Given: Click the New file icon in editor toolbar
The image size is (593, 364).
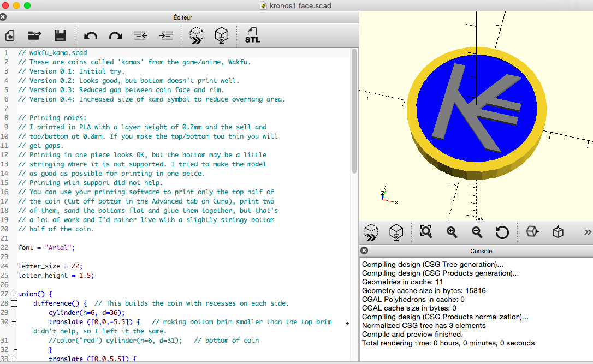Looking at the screenshot, I should [x=10, y=35].
